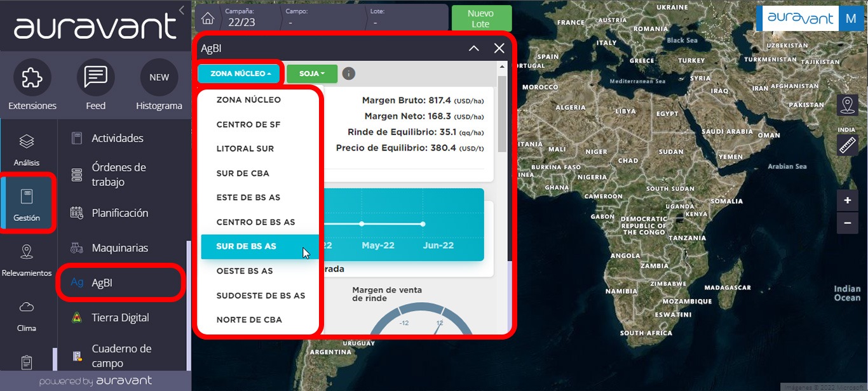
Task: Click the Órdenes de trabajo list icon
Action: click(77, 175)
